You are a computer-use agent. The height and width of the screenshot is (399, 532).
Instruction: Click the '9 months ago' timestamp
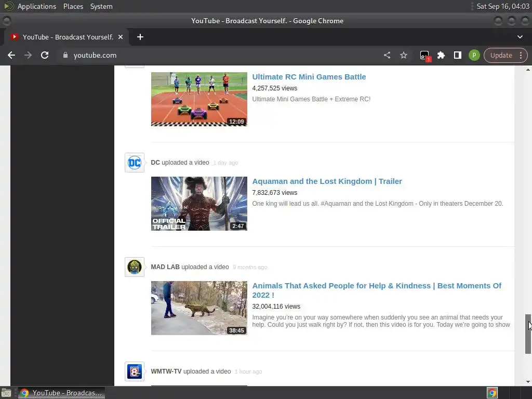(x=250, y=268)
